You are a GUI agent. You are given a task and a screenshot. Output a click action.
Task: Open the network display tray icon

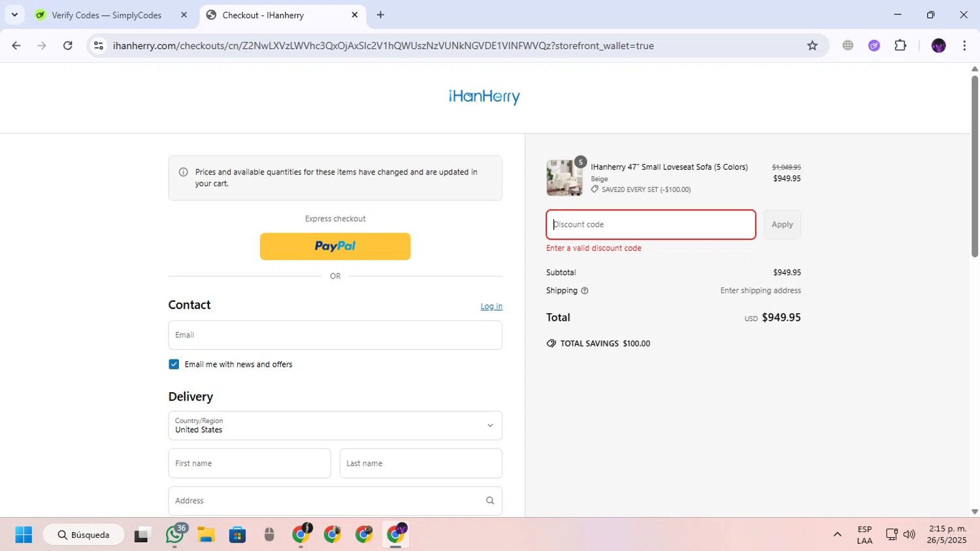click(x=892, y=535)
